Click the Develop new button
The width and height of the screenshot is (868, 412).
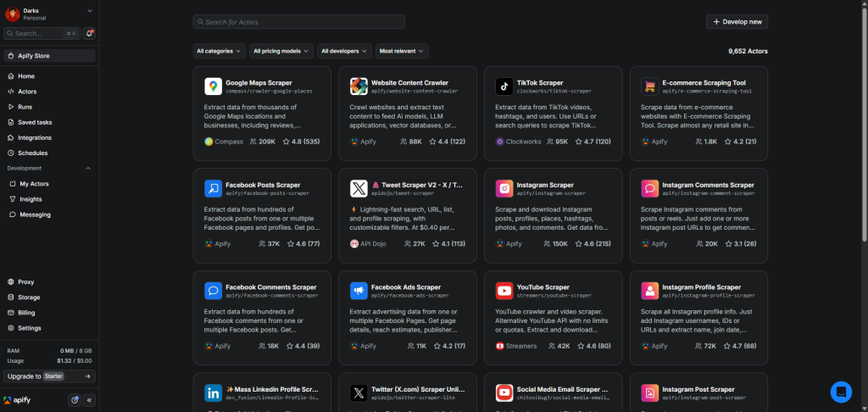tap(737, 21)
